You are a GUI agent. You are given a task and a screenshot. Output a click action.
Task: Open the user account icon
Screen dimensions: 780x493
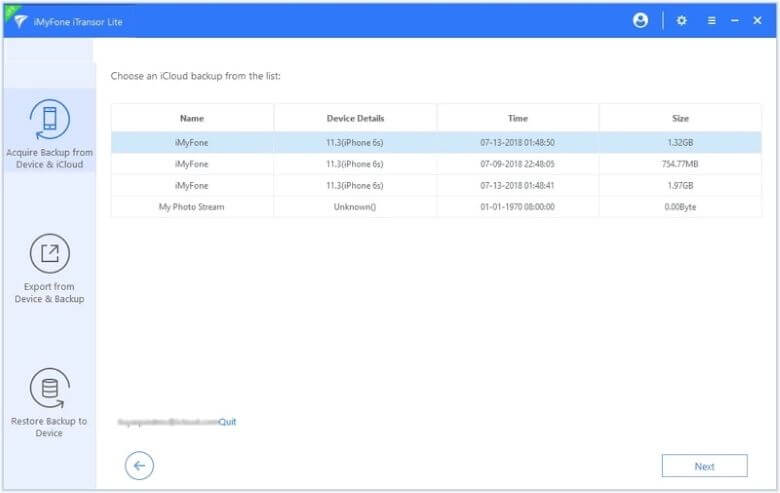[640, 20]
